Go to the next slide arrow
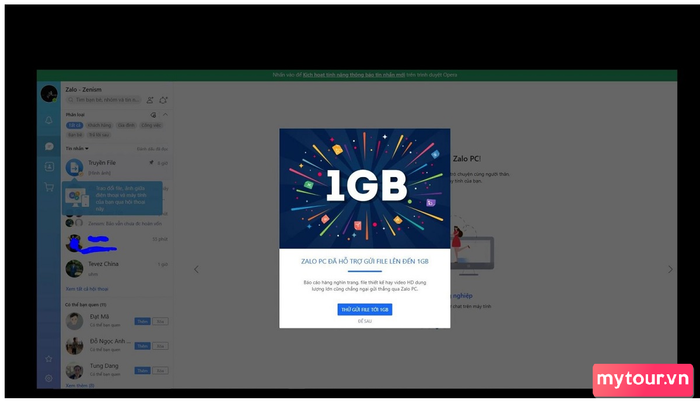Image resolution: width=700 pixels, height=405 pixels. [x=670, y=269]
